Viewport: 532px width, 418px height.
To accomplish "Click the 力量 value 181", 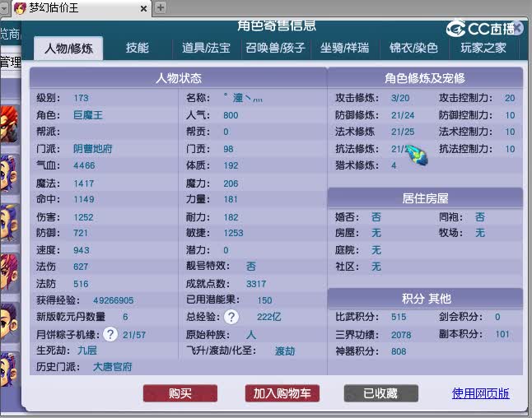I will coord(231,199).
